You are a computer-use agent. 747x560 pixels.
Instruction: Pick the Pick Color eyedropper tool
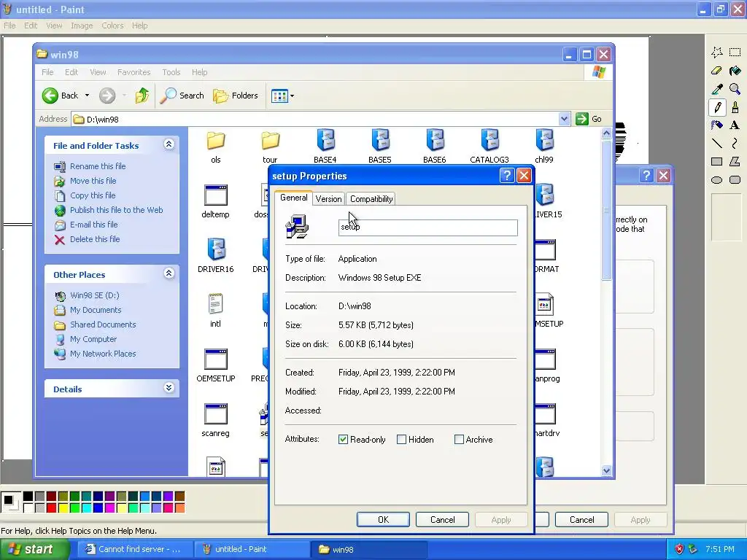(716, 88)
